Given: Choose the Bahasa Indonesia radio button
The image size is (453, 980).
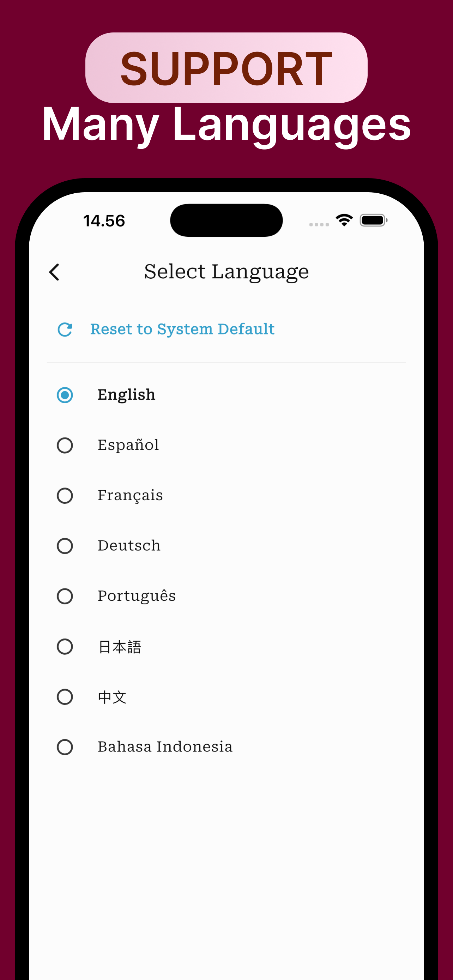Looking at the screenshot, I should pyautogui.click(x=65, y=747).
